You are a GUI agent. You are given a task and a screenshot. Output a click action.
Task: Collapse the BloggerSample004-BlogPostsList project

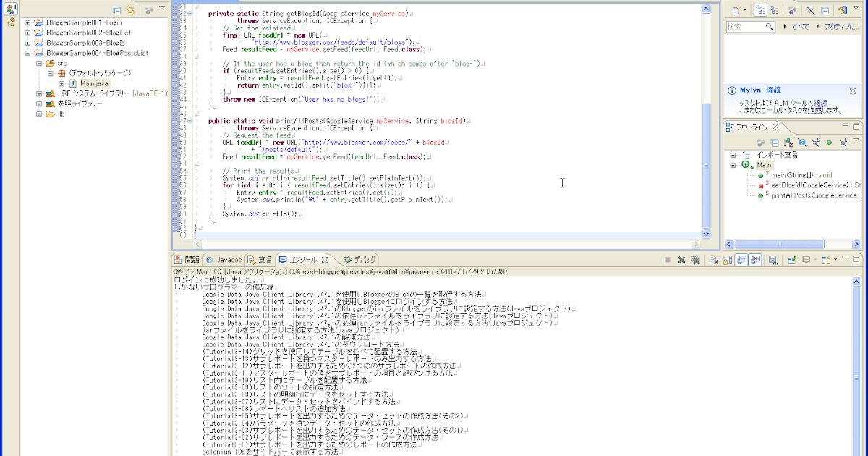(28, 53)
